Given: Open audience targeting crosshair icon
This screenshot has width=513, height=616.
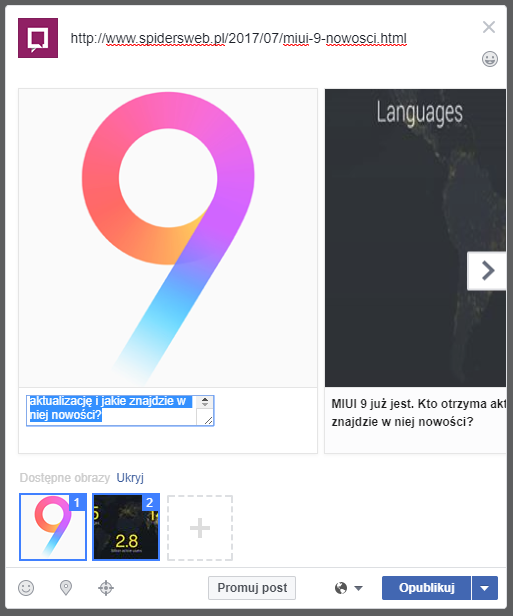Looking at the screenshot, I should tap(106, 588).
